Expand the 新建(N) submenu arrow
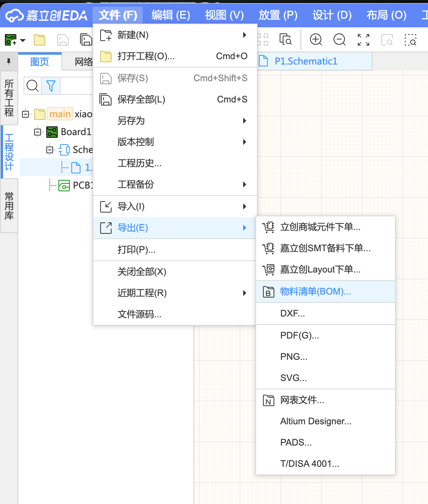Screen dimensions: 428x504 click(x=245, y=35)
